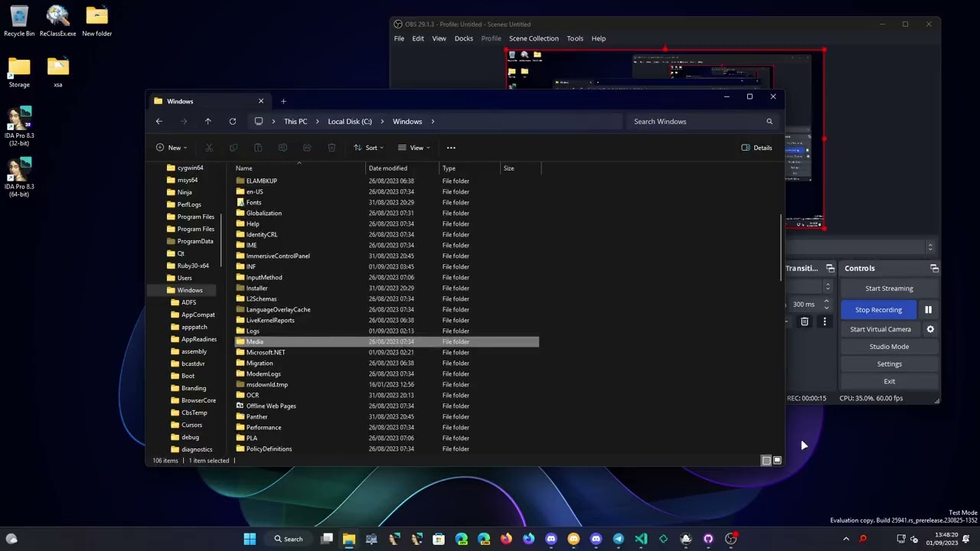
Task: Click Start Virtual Camera in OBS
Action: tap(880, 329)
